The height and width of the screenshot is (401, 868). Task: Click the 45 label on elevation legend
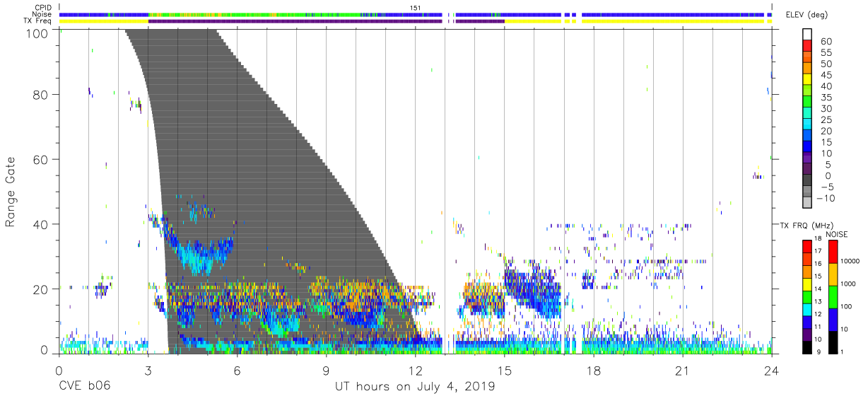pyautogui.click(x=826, y=75)
